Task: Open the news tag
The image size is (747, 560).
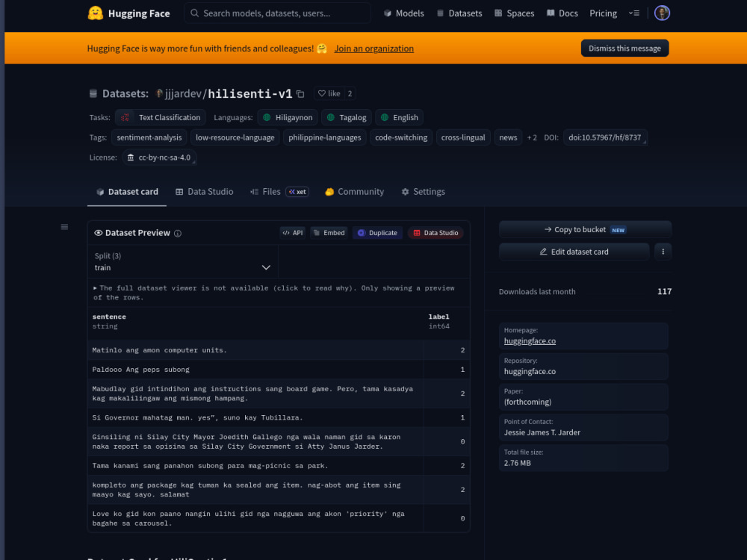Action: (508, 137)
